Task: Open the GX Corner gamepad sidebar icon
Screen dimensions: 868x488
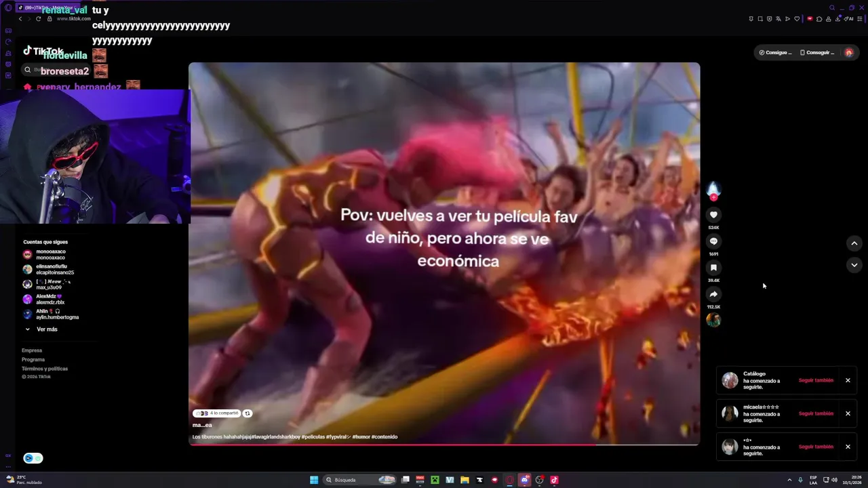Action: tap(8, 30)
